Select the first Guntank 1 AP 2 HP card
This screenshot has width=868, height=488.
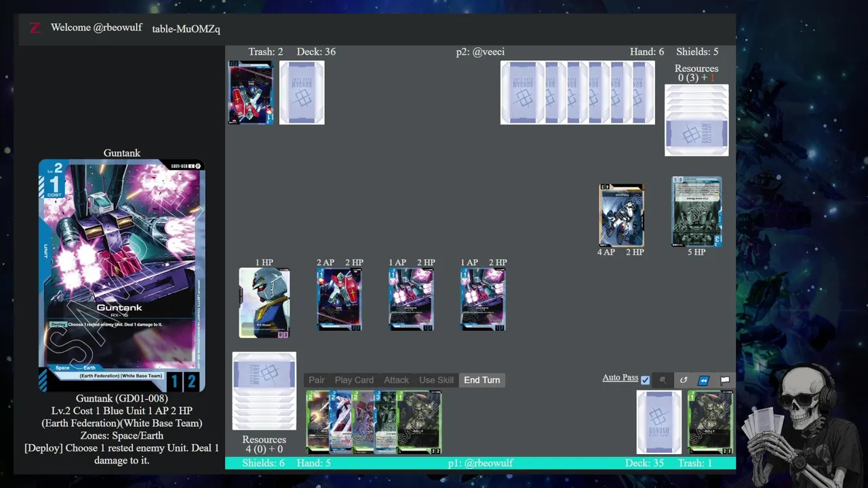tap(411, 300)
